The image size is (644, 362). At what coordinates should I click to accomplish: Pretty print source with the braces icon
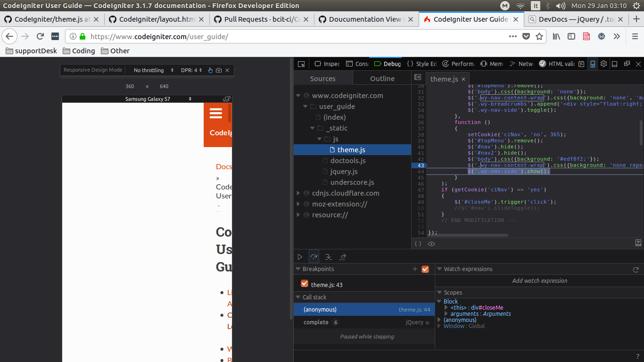tap(418, 244)
